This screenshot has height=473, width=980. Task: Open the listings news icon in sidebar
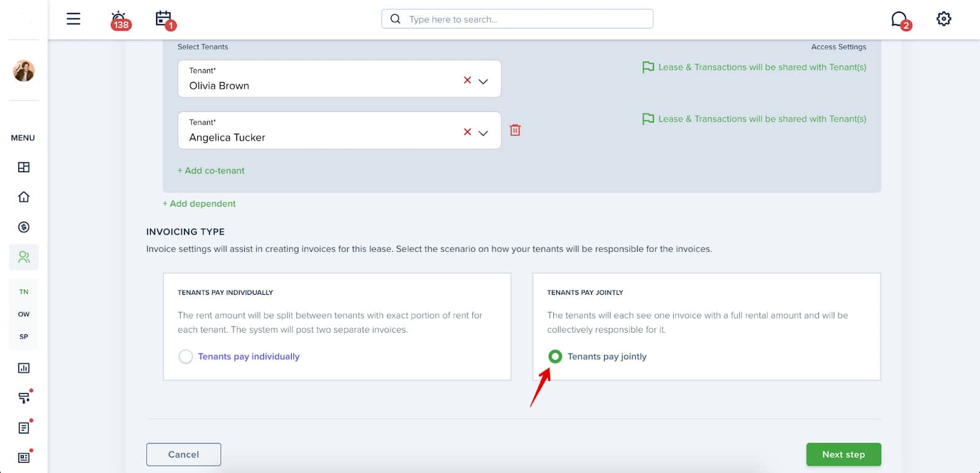24,458
